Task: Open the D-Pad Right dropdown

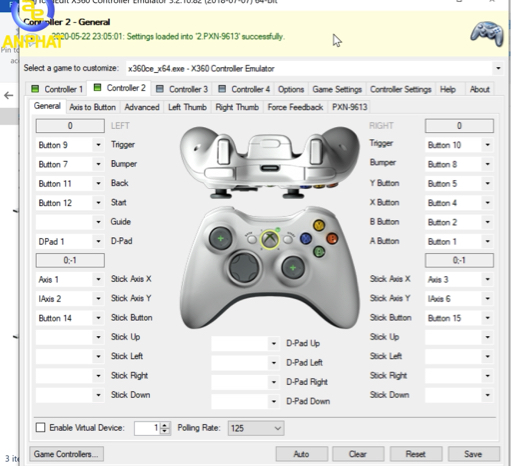Action: (x=274, y=382)
